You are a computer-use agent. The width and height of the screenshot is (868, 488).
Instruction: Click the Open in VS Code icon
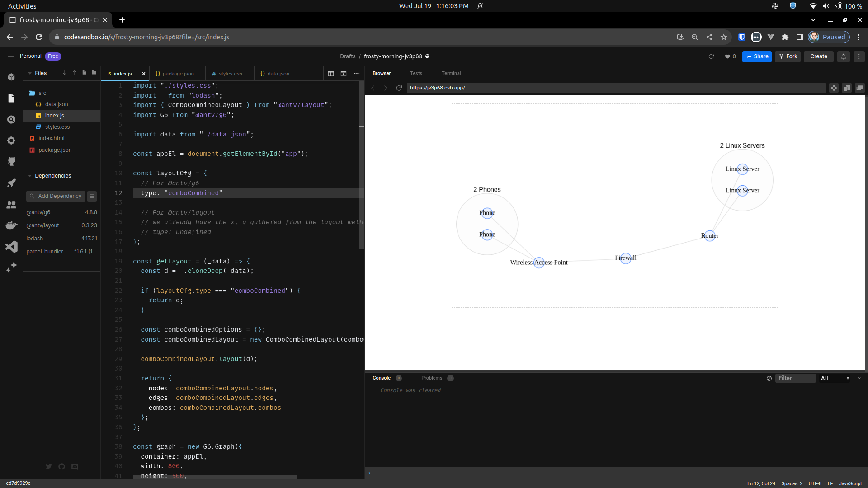11,246
